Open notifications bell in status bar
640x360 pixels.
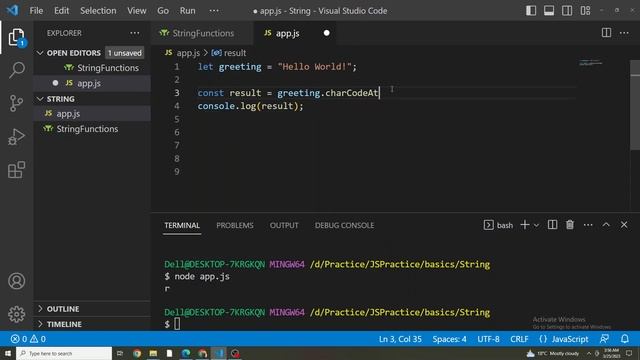624,339
